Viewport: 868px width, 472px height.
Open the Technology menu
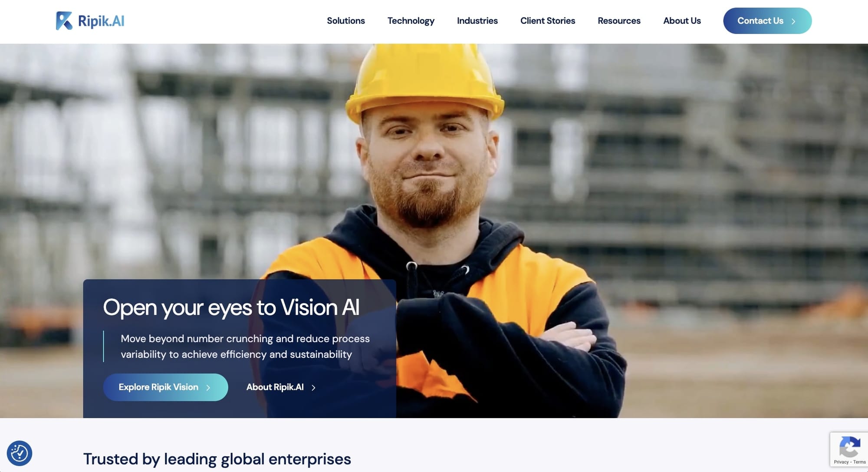click(x=411, y=21)
